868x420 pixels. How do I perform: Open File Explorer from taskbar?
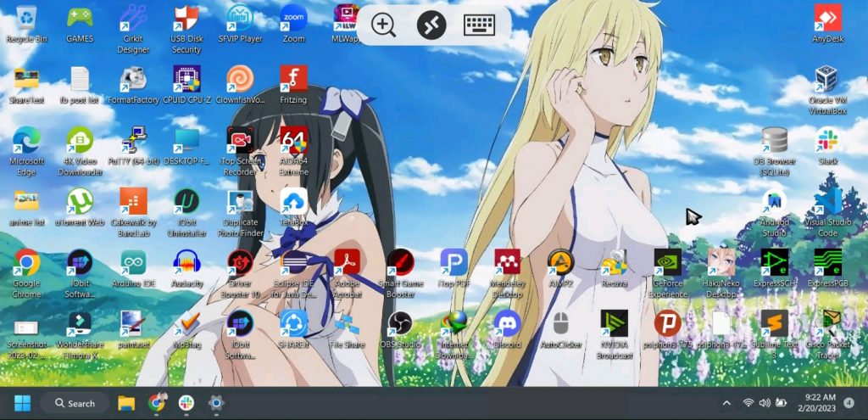(127, 403)
